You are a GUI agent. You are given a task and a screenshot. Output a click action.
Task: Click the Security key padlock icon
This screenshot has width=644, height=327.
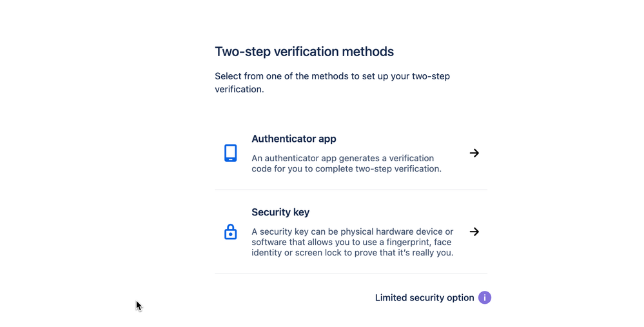click(230, 232)
